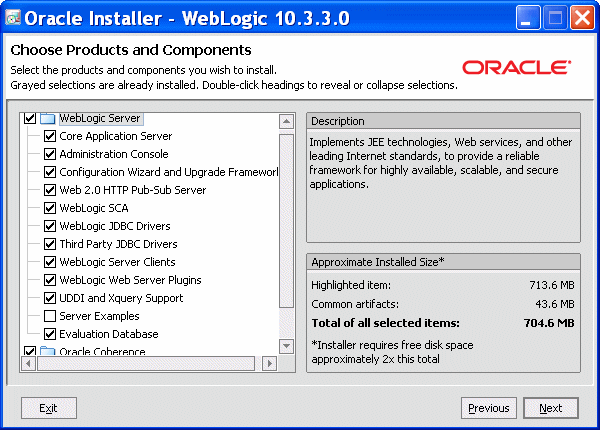
Task: Select Server Examples label
Action: [99, 316]
